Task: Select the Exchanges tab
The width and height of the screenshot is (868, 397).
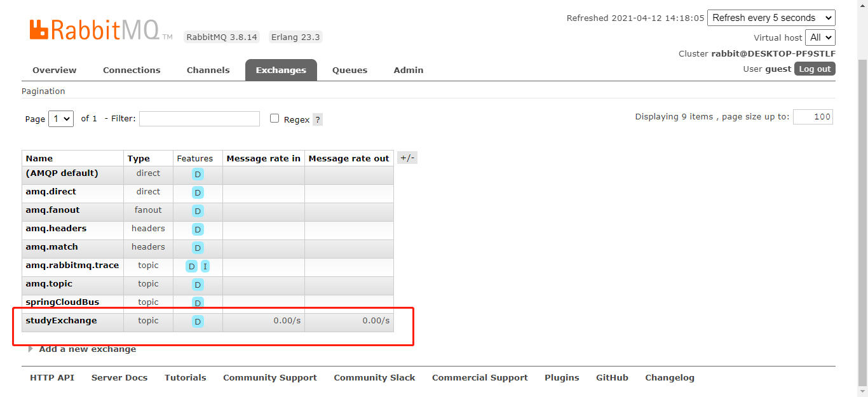Action: (281, 70)
